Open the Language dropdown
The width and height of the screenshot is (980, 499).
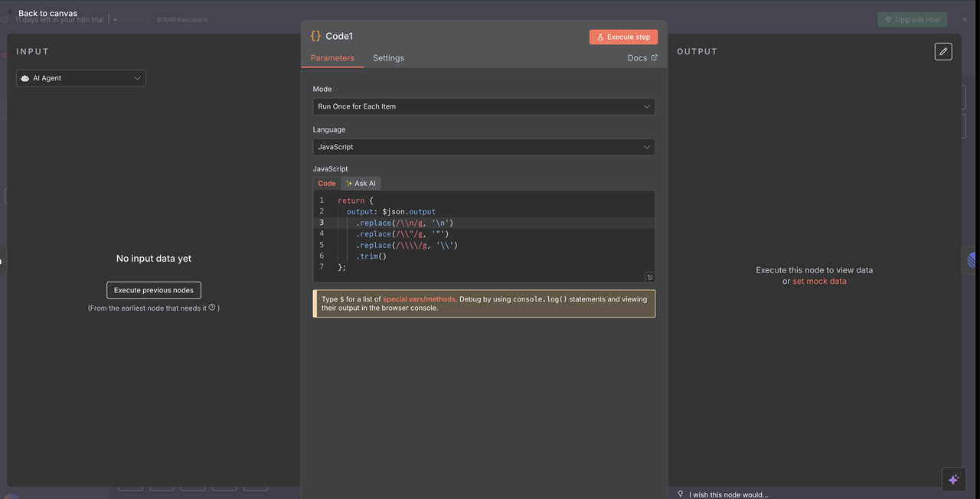(x=484, y=147)
